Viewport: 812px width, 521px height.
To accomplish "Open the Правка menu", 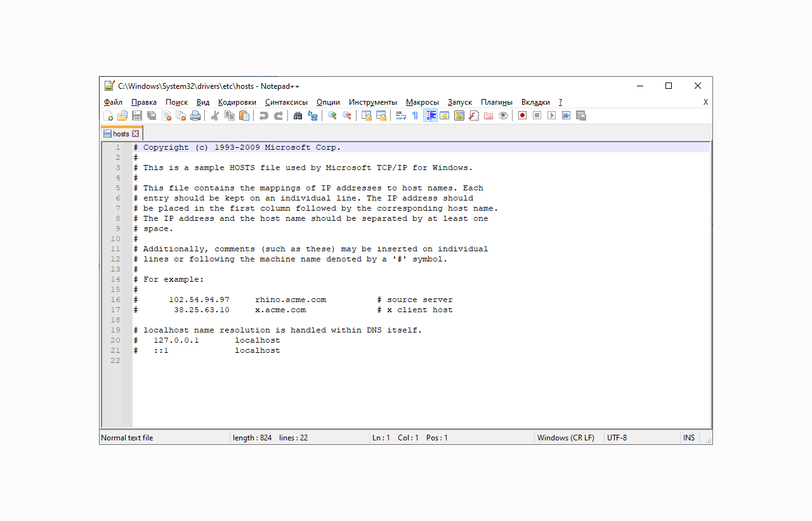I will (144, 102).
